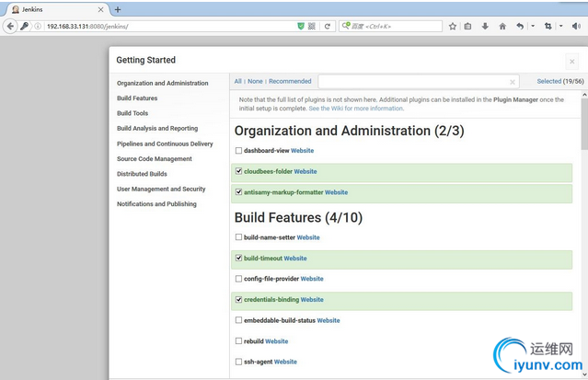This screenshot has height=380, width=588.
Task: Open antisamy-markup-formatter Website link
Action: pos(336,192)
